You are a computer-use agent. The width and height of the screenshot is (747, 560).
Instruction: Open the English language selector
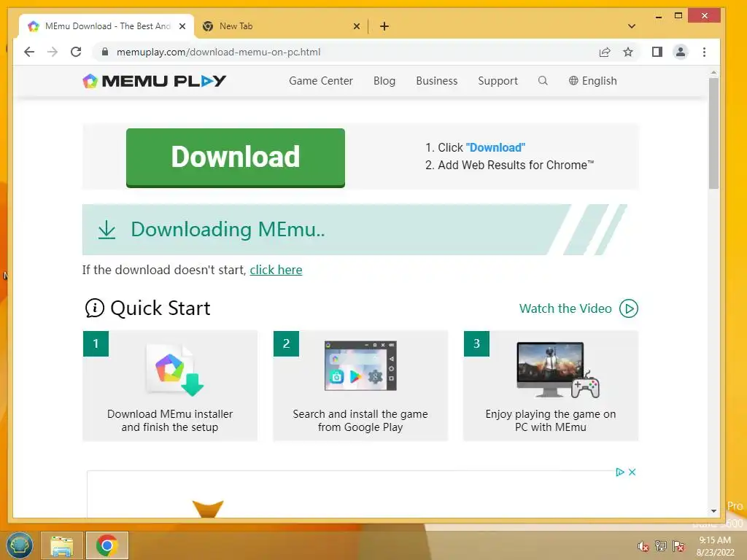pos(592,81)
